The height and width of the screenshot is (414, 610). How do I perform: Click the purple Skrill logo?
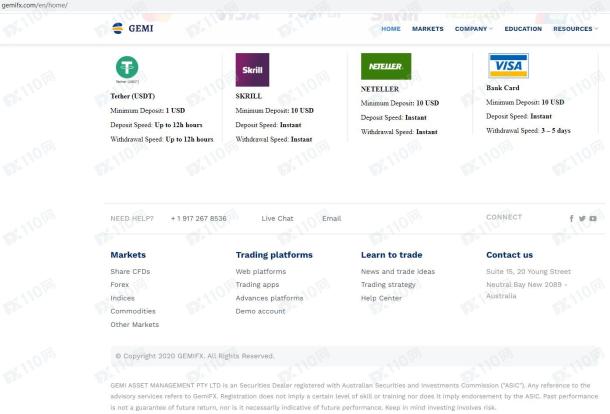252,70
